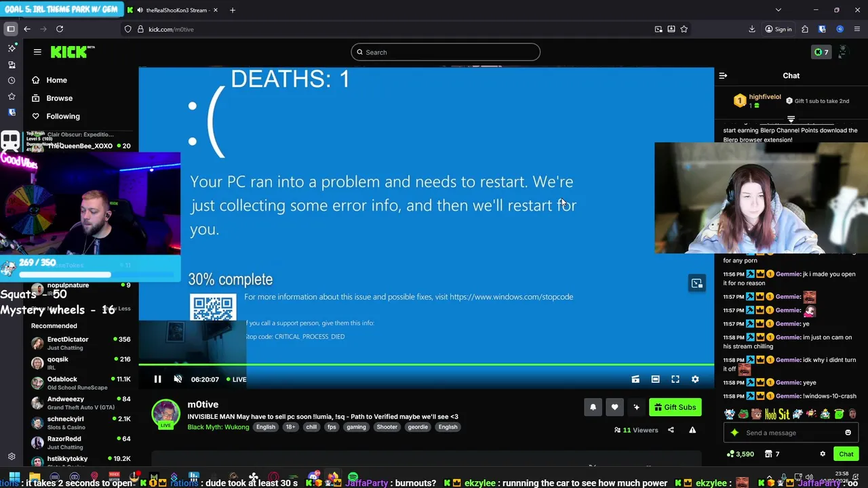Open the browser sidebar settings gear
The height and width of the screenshot is (488, 868).
tap(12, 457)
